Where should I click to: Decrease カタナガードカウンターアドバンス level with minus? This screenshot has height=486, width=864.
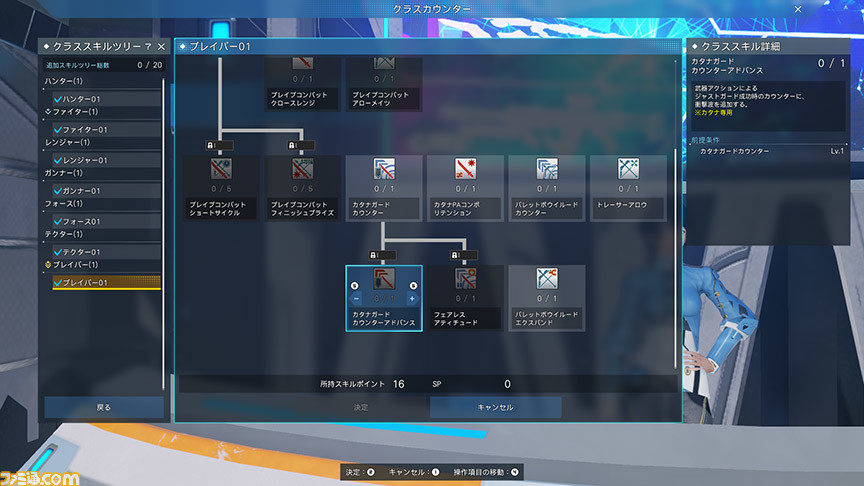pyautogui.click(x=356, y=299)
